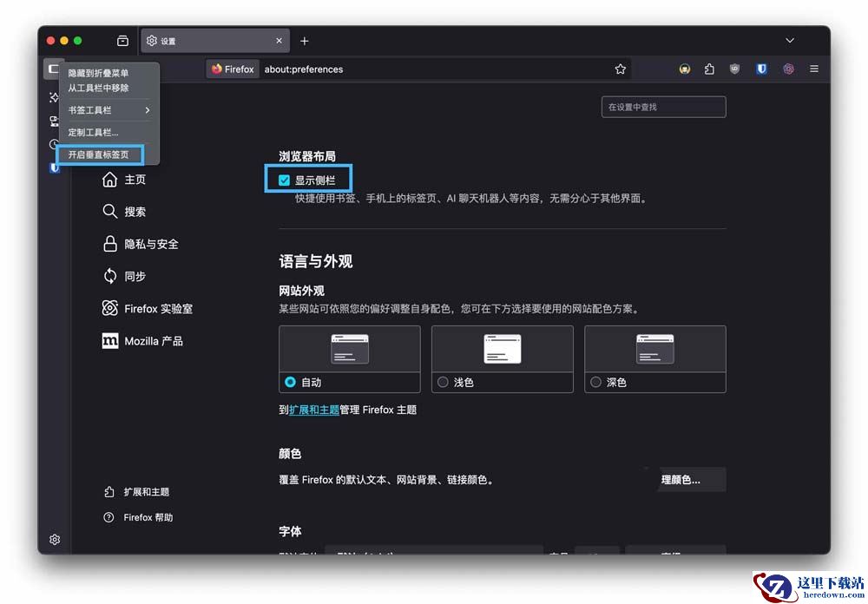Click the 网站外观 subheading text
Image resolution: width=868 pixels, height=604 pixels.
click(x=302, y=291)
